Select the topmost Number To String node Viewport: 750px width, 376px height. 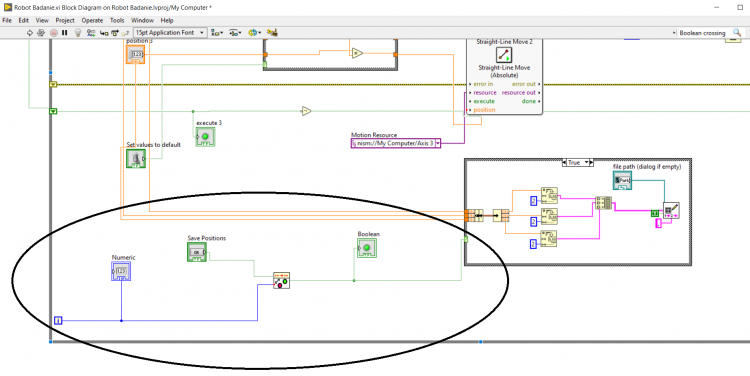(549, 195)
